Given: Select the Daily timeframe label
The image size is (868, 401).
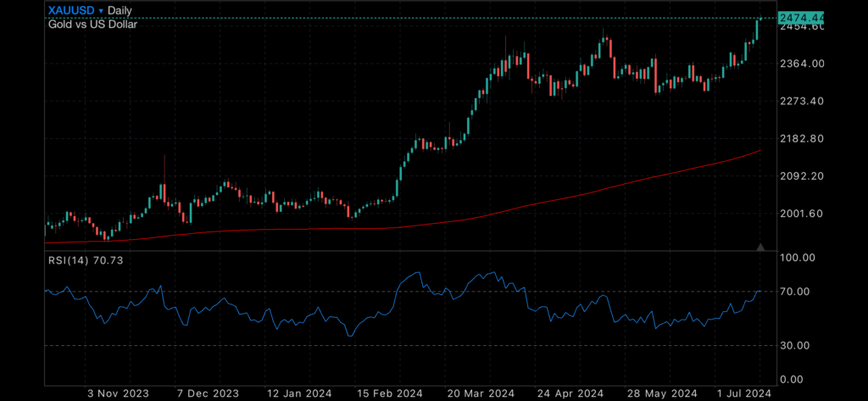Looking at the screenshot, I should point(120,10).
